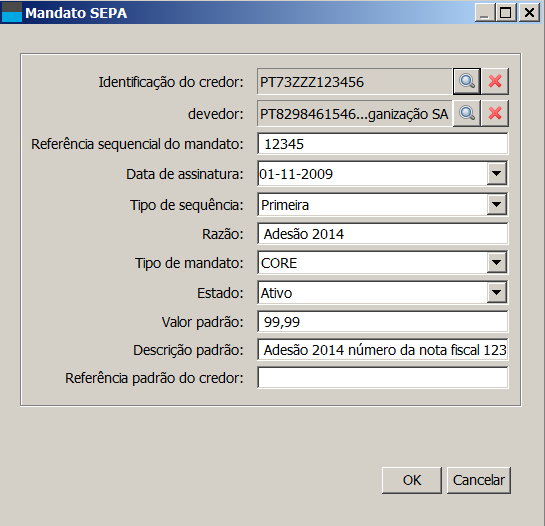This screenshot has width=545, height=526.
Task: Open the Tipo de sequência dropdown
Action: coord(497,204)
